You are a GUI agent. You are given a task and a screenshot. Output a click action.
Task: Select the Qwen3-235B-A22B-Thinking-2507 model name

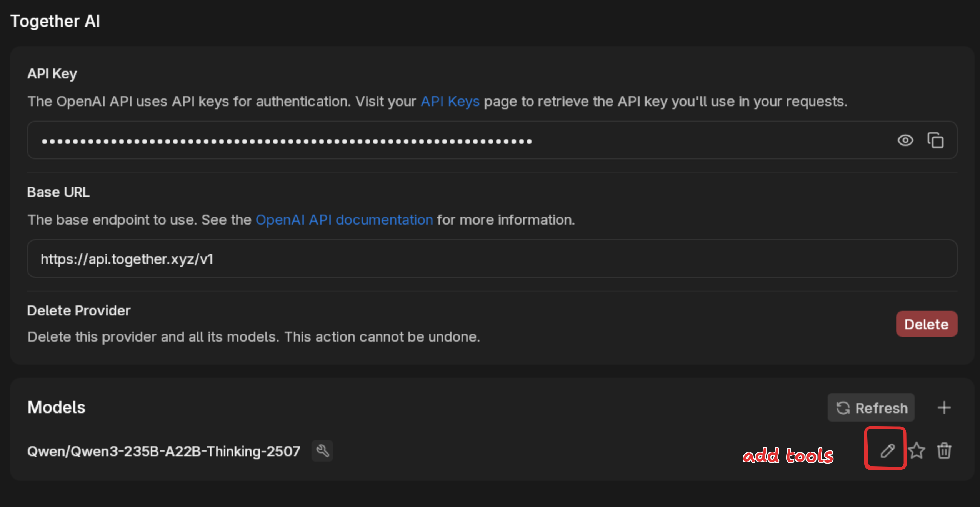tap(163, 451)
